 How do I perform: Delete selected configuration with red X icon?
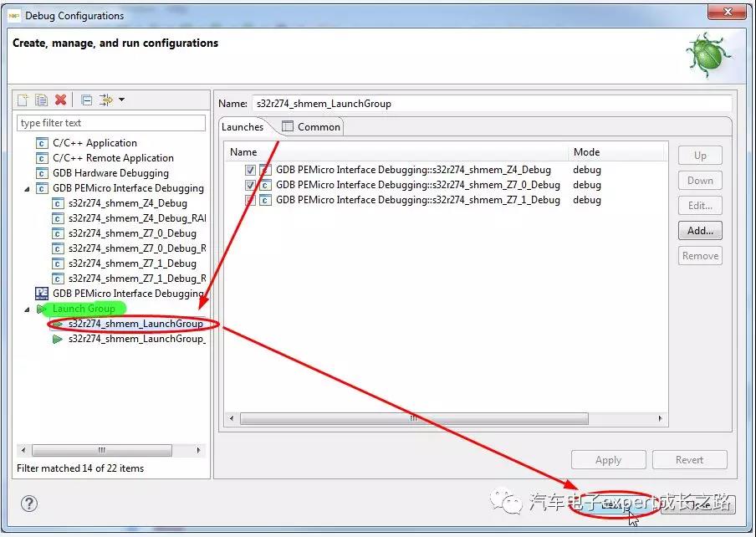pyautogui.click(x=60, y=100)
